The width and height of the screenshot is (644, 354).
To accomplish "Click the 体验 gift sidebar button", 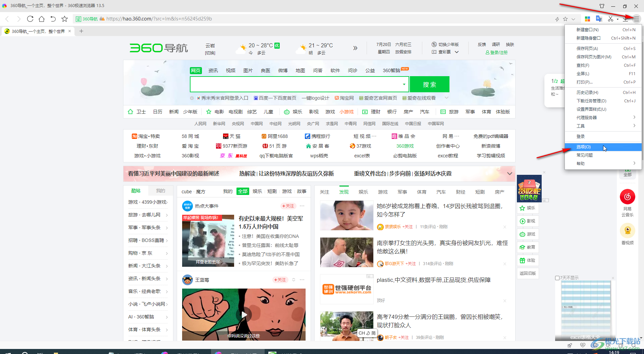I will tap(528, 260).
